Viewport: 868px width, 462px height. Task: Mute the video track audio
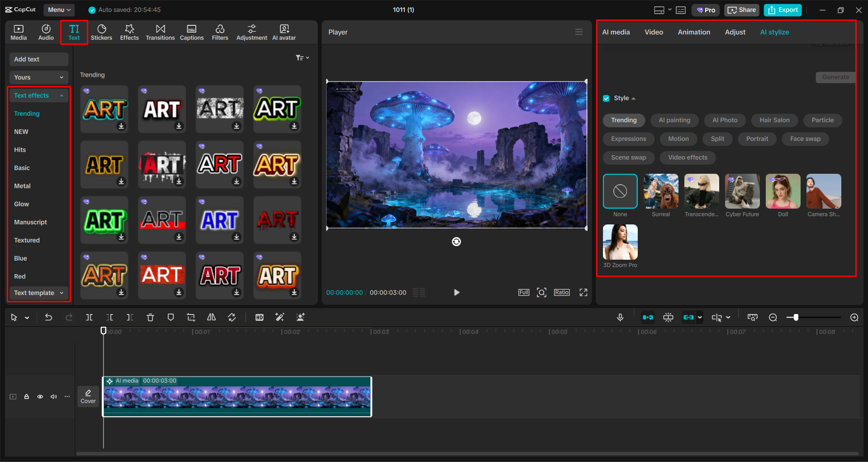point(53,396)
